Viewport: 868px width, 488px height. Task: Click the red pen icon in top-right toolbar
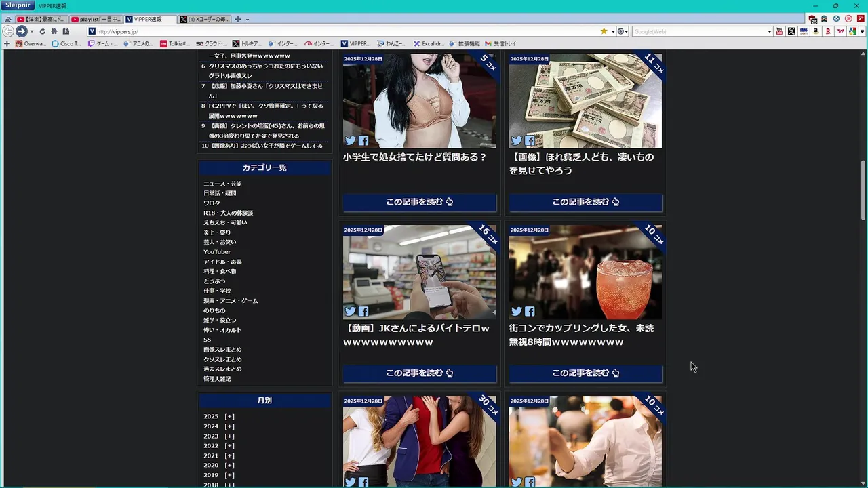pos(861,19)
